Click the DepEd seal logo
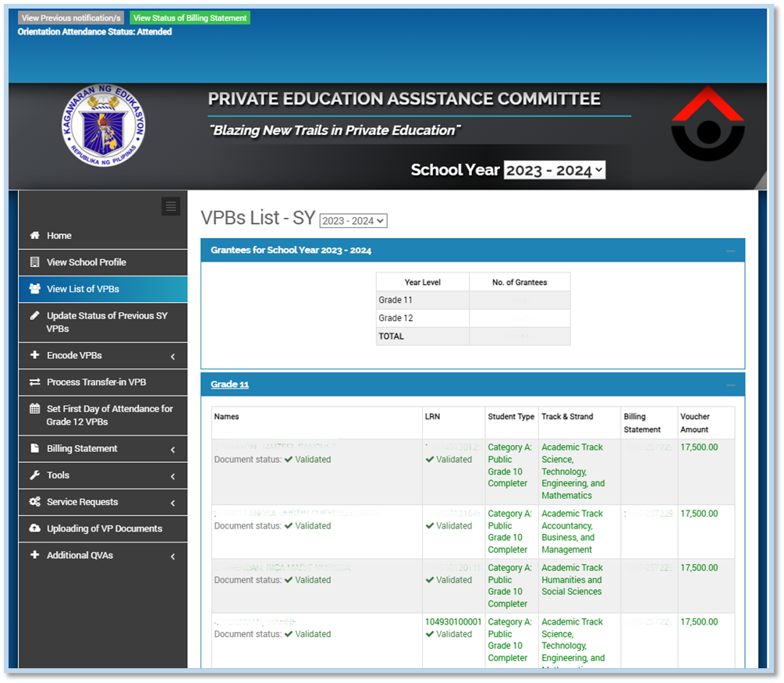 tap(104, 125)
